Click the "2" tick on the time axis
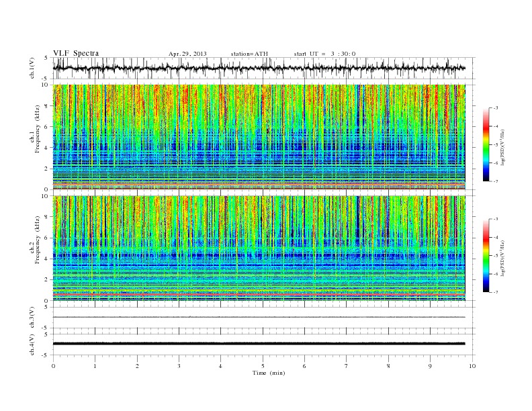The image size is (532, 411). tap(137, 366)
